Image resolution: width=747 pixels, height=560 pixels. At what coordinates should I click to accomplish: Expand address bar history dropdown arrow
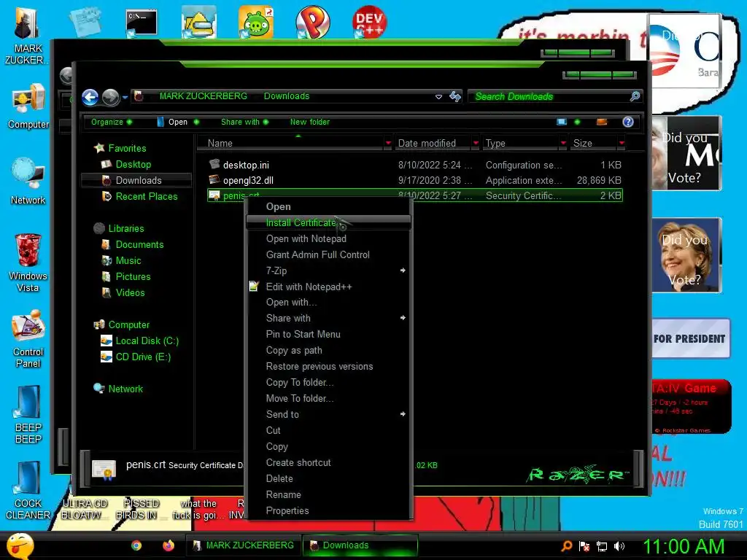coord(438,97)
